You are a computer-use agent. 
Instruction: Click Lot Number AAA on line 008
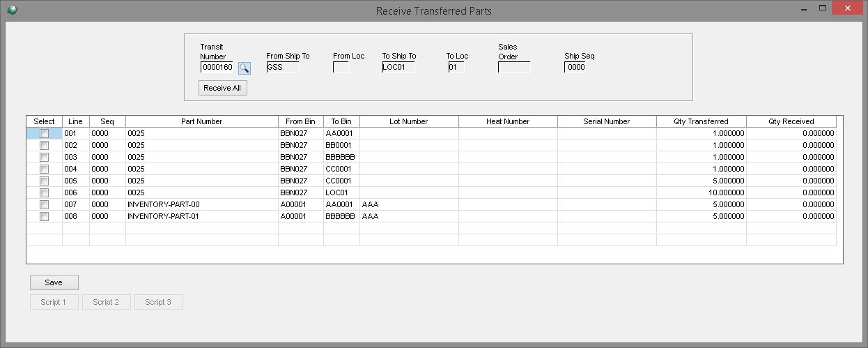tap(409, 217)
